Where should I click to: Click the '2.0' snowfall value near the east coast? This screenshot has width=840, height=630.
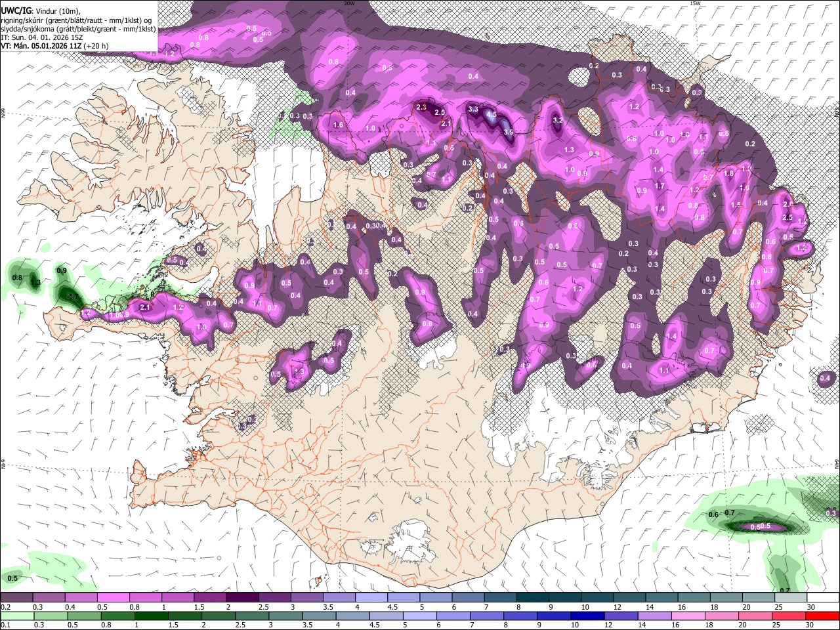coord(788,204)
